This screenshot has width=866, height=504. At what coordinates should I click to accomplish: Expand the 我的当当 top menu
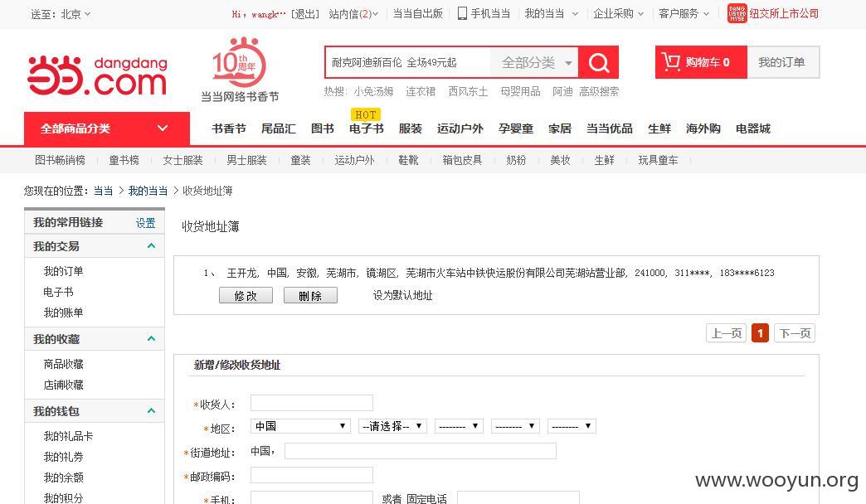[551, 14]
